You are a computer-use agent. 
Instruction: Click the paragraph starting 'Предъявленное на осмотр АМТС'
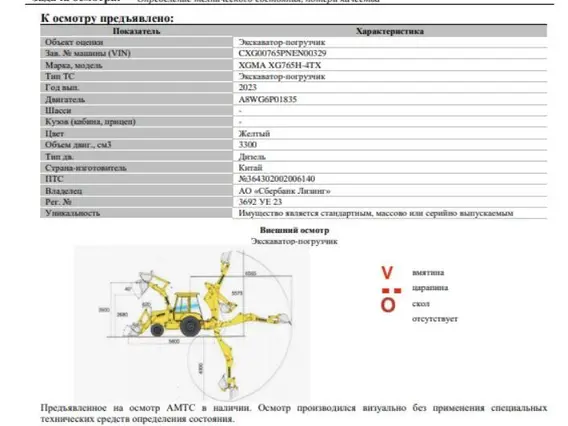tap(294, 413)
